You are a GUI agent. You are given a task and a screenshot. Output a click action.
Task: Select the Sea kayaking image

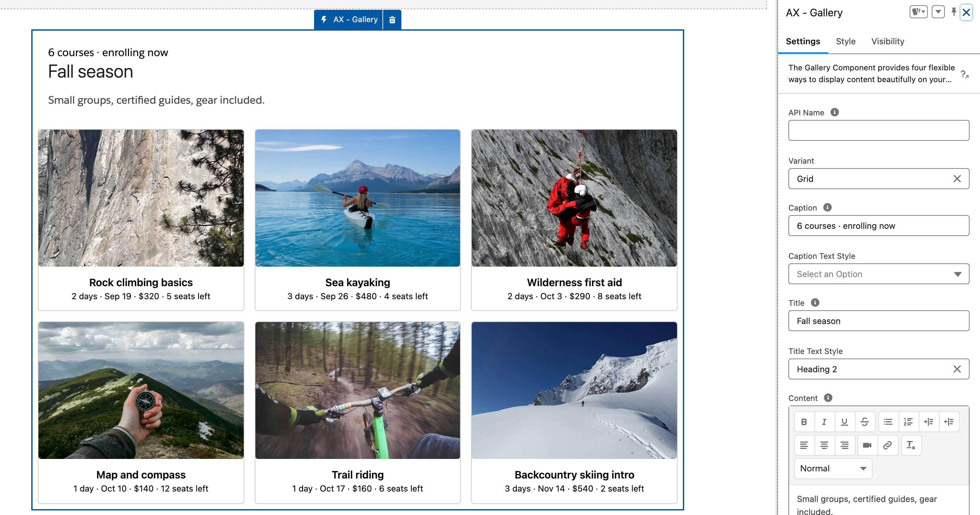358,198
